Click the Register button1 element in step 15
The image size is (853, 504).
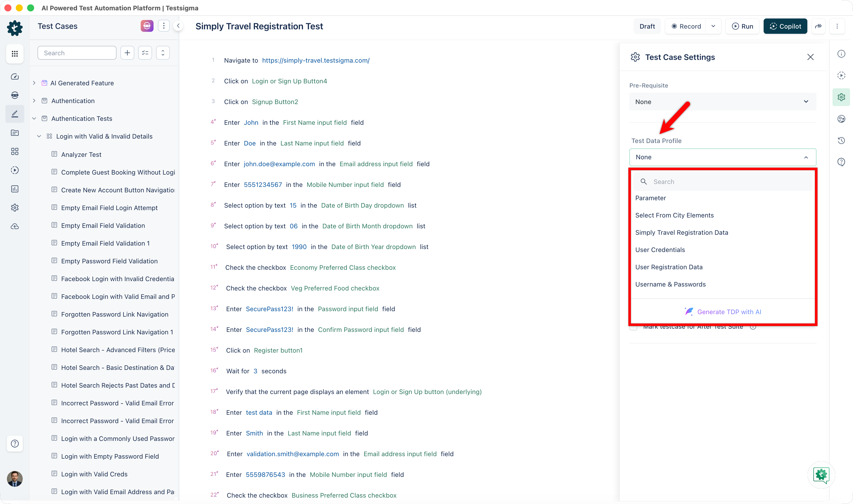pyautogui.click(x=278, y=350)
